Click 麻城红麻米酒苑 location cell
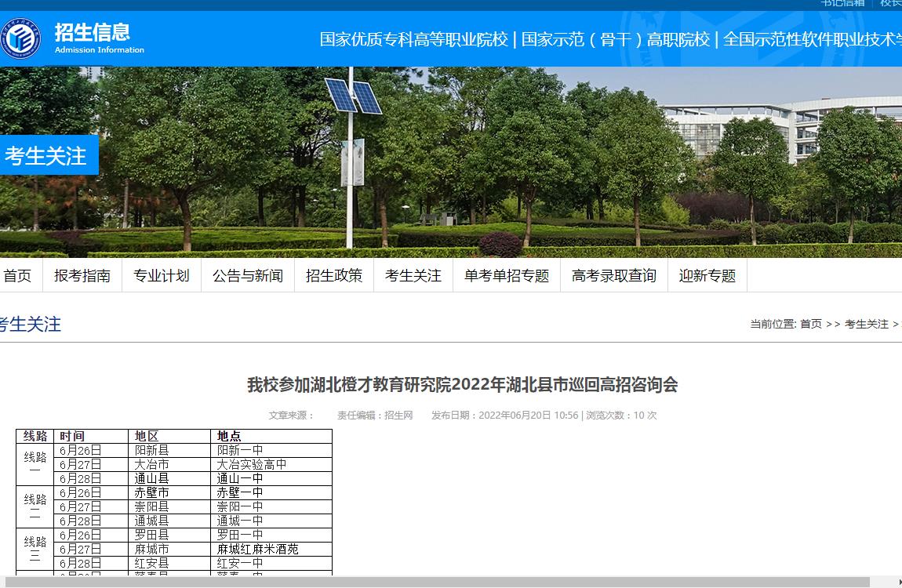Screen dimensions: 902x588 point(271,549)
